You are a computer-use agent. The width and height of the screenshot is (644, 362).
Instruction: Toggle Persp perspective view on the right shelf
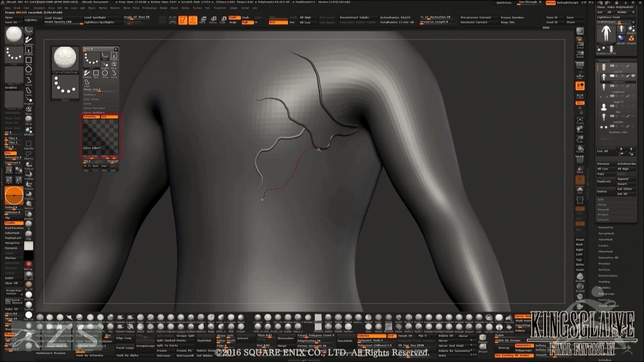(580, 65)
